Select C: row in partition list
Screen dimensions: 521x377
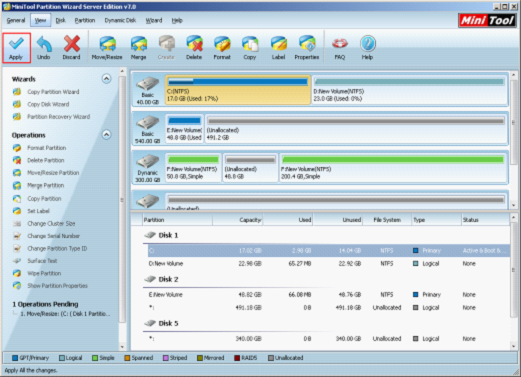328,251
